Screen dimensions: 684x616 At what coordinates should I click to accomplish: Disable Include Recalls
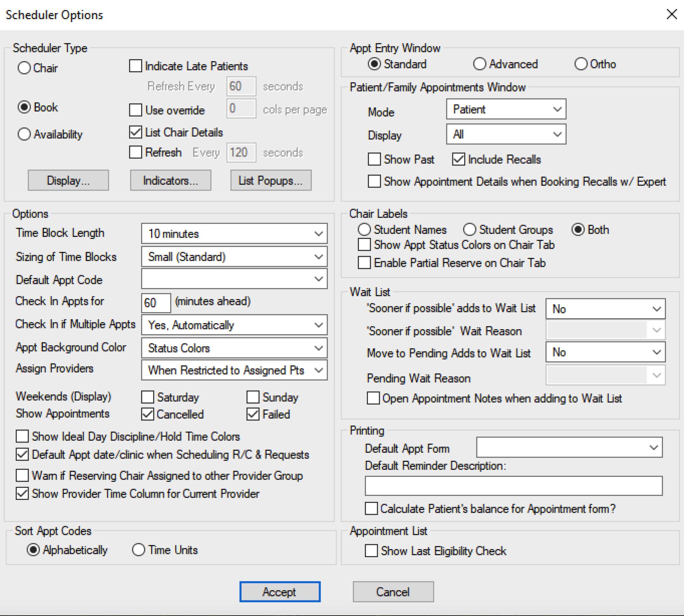point(459,159)
